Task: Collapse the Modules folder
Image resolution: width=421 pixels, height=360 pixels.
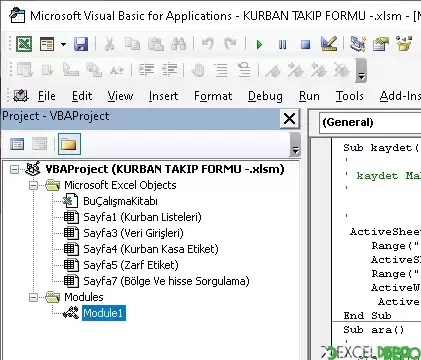Action: coord(33,297)
